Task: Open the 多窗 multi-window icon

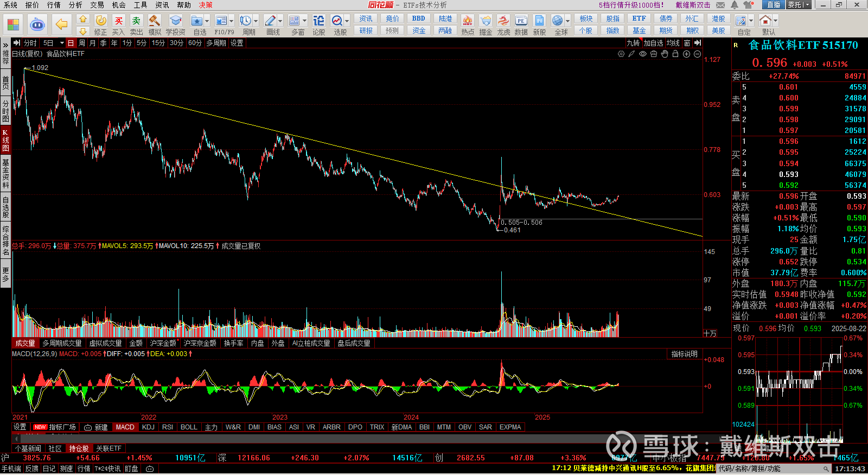Action: (x=295, y=21)
